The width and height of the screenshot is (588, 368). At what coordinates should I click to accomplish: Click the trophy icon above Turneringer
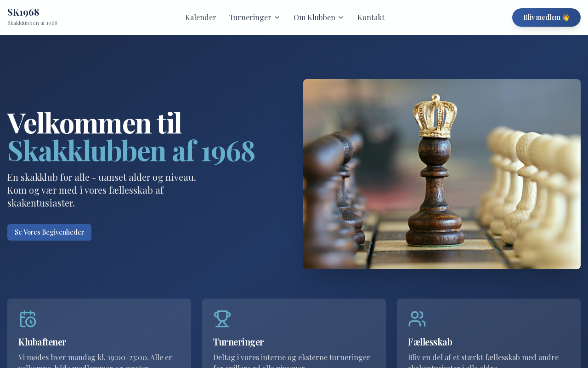pos(222,319)
